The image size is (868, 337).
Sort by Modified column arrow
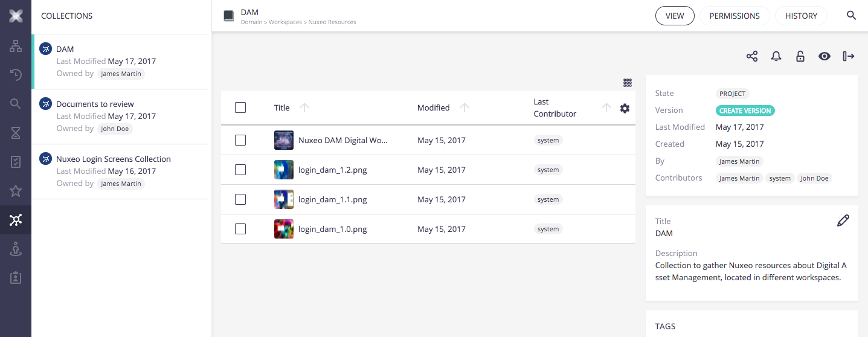[x=464, y=108]
